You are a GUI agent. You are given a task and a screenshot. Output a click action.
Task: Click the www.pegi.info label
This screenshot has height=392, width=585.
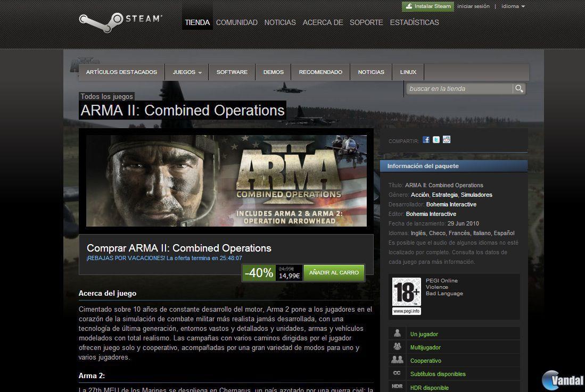[x=407, y=311]
